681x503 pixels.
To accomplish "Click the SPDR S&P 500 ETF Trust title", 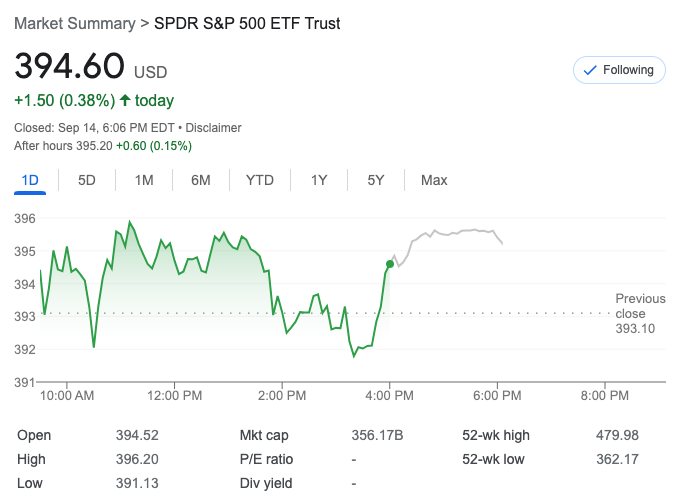I will [x=247, y=23].
